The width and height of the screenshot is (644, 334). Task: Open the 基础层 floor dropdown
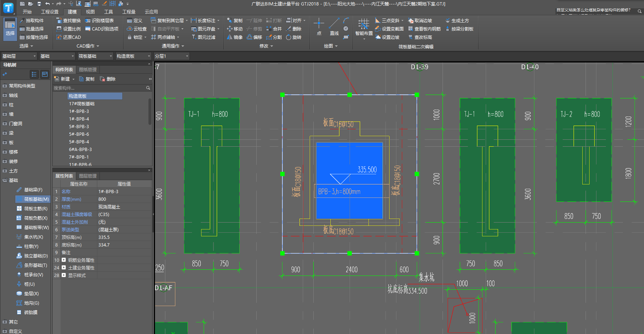tap(19, 56)
